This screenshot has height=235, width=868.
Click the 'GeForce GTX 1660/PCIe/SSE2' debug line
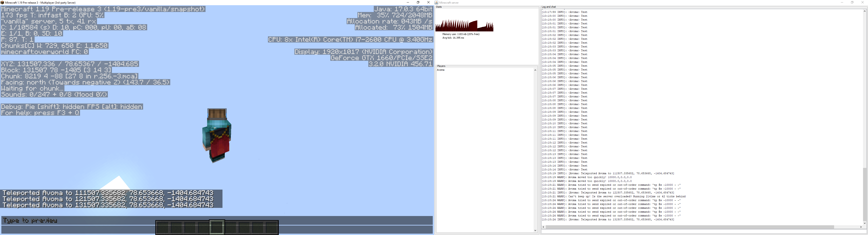click(x=382, y=58)
